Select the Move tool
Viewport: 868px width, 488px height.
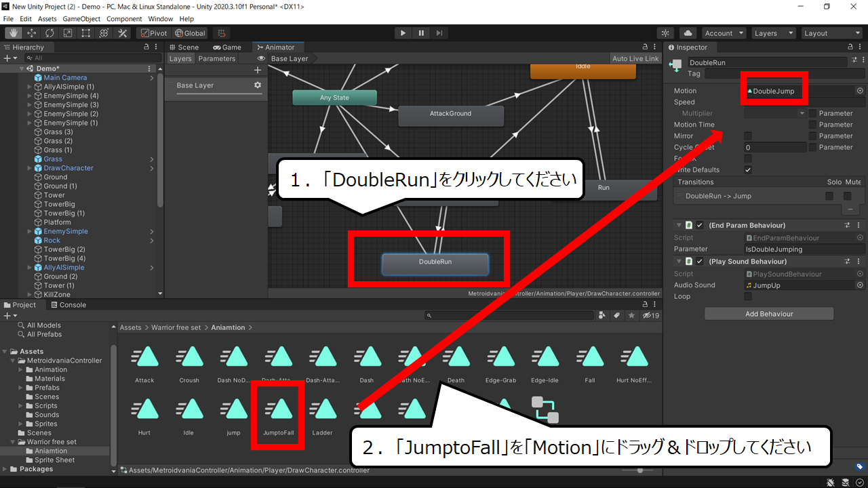31,33
